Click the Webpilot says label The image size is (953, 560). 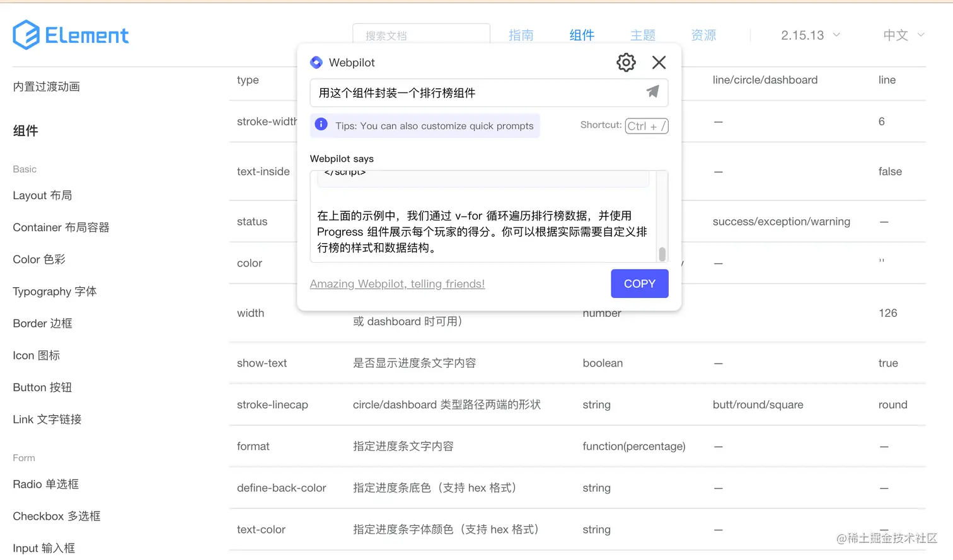click(342, 159)
